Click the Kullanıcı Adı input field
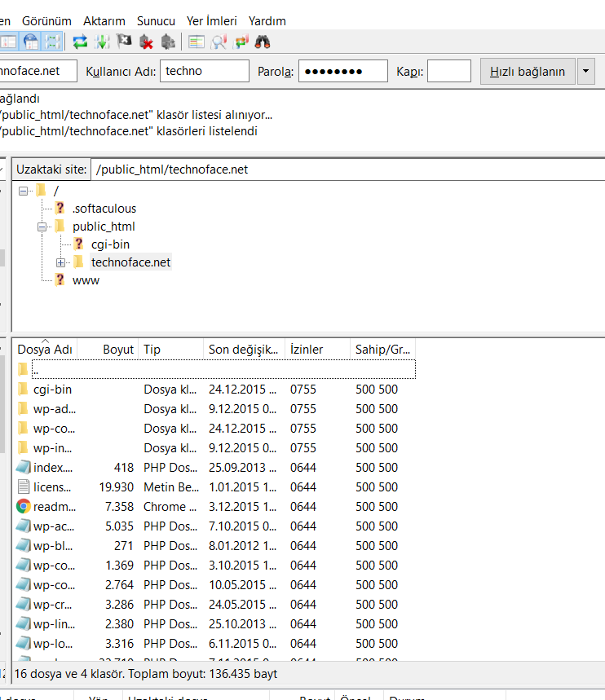The image size is (605, 700). click(205, 71)
